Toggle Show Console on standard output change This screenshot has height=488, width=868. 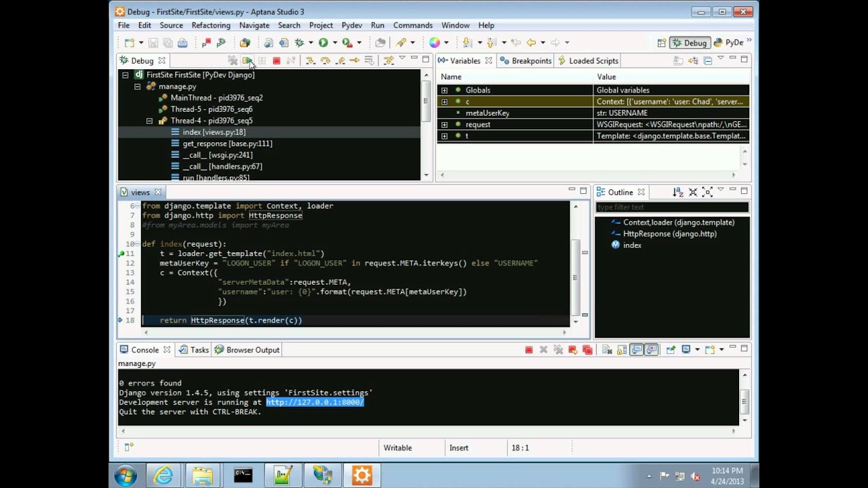(637, 350)
